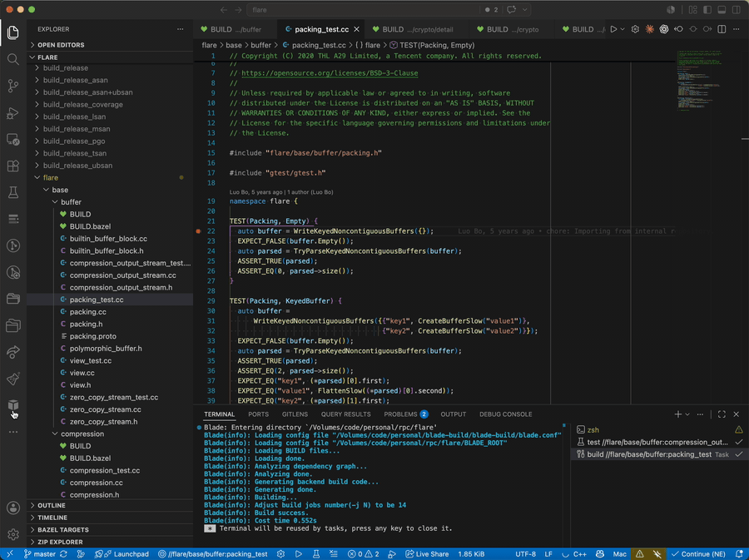Expand the BAZEL TARGETS section
Image resolution: width=749 pixels, height=560 pixels.
point(110,529)
